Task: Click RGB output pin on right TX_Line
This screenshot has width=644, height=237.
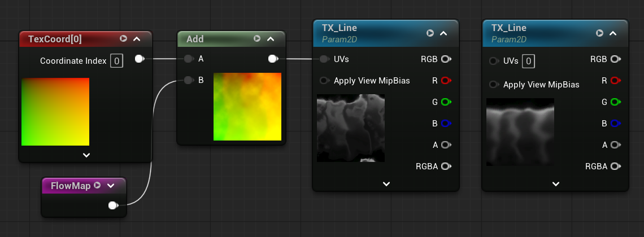Action: 615,59
